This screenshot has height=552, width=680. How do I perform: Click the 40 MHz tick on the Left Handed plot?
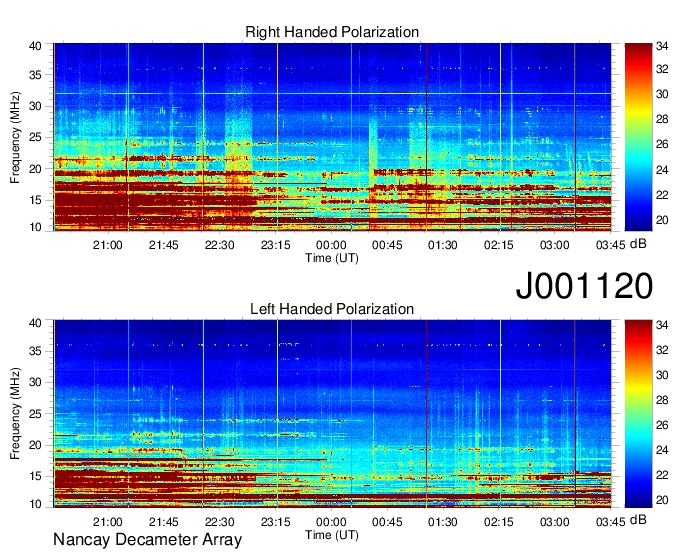point(35,322)
